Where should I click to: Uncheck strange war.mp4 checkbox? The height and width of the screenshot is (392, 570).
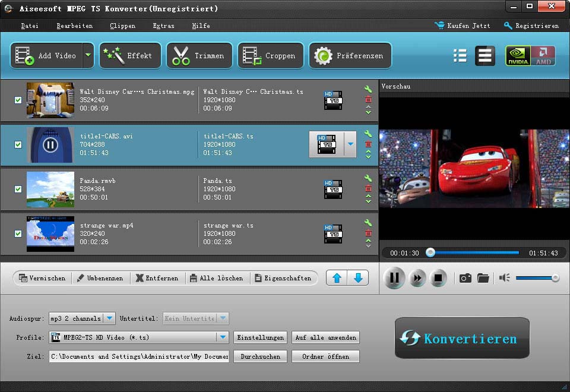pos(18,234)
